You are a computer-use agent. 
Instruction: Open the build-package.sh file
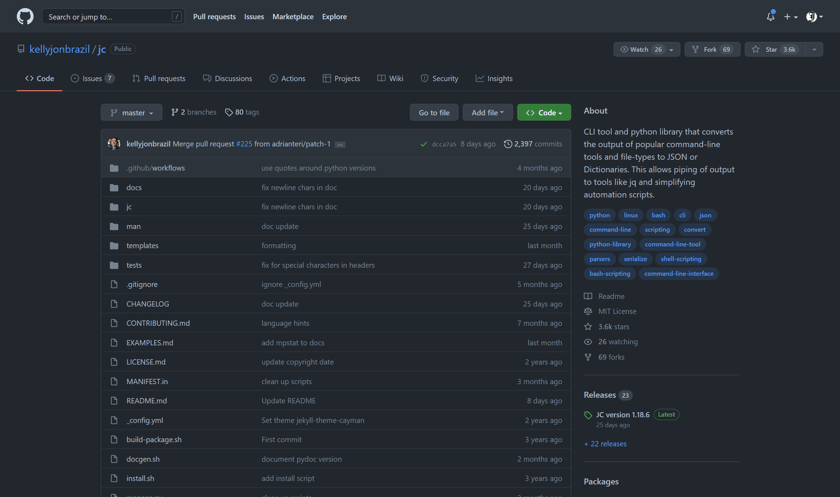[154, 440]
